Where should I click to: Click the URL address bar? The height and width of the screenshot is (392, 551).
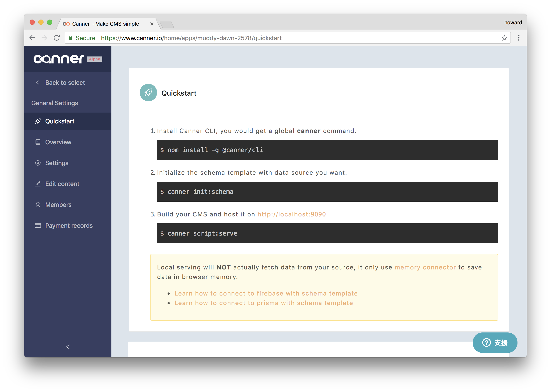tap(290, 38)
